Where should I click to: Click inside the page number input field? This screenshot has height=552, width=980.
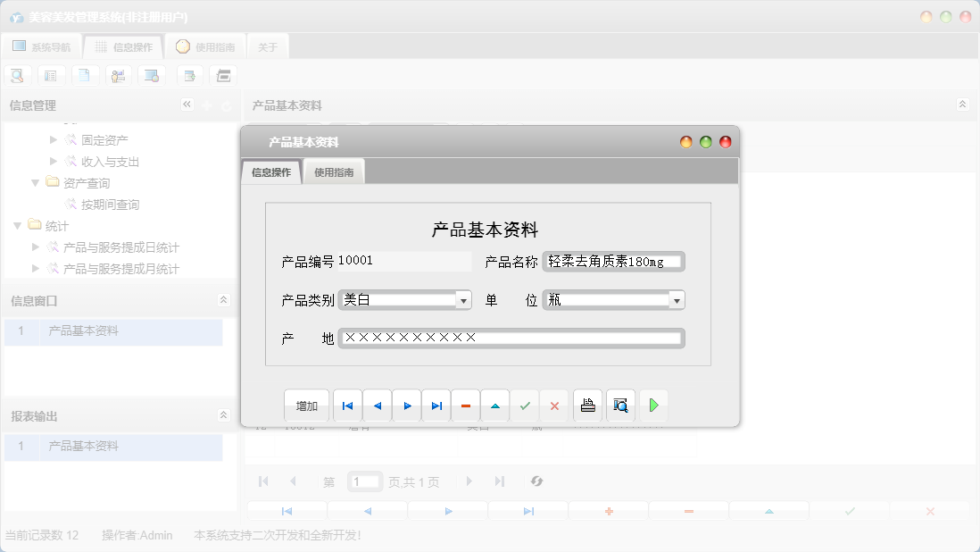tap(364, 481)
